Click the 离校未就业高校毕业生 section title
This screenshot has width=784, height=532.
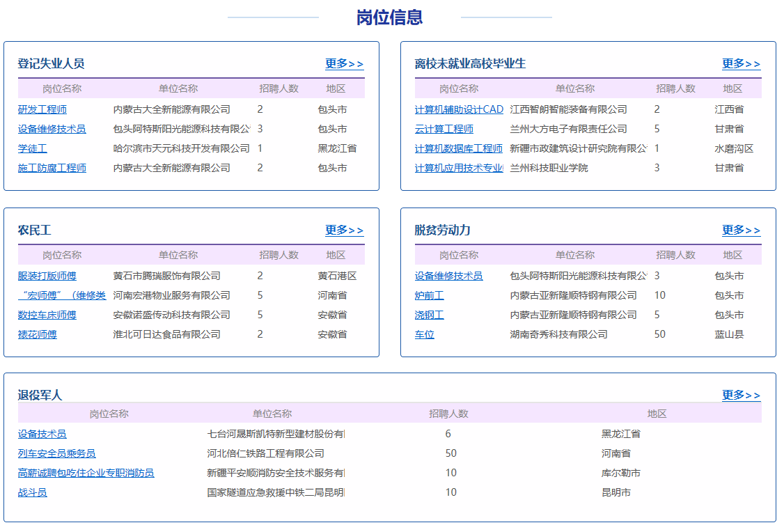pos(470,63)
